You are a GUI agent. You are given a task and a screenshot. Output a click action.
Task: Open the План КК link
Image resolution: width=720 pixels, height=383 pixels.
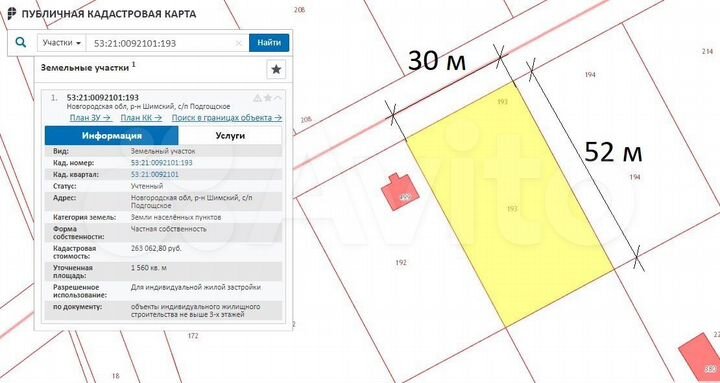tap(141, 118)
